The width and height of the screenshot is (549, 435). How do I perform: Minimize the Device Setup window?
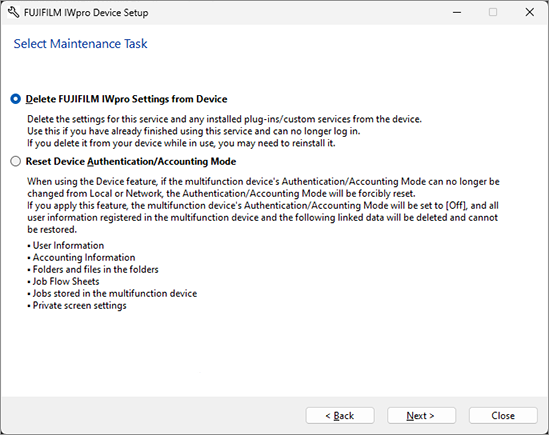[x=457, y=13]
